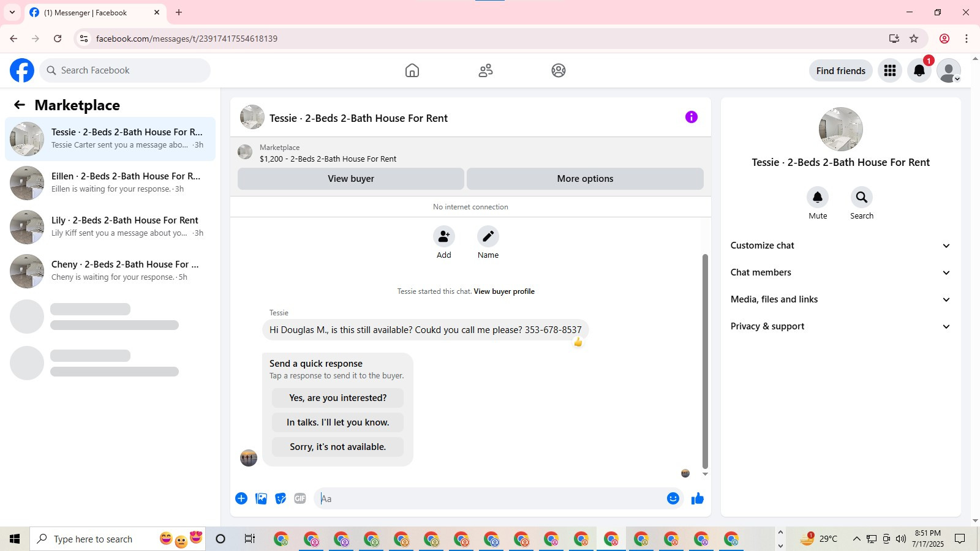Open Tessie conversation in chat list
Viewport: 980px width, 551px height.
[110, 139]
